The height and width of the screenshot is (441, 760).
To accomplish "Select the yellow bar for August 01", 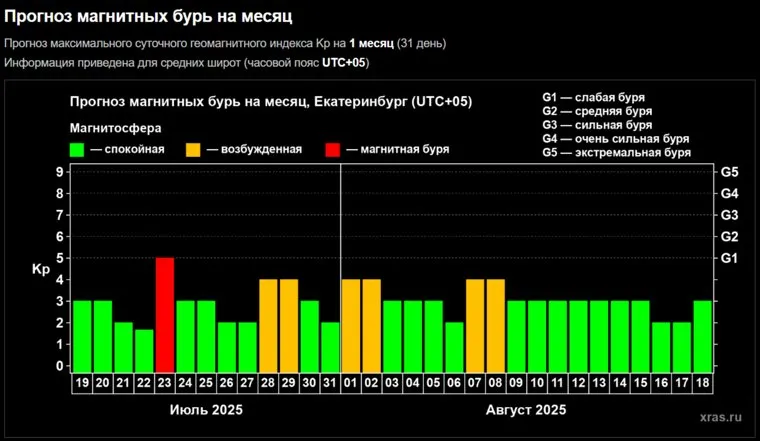I will tap(351, 324).
